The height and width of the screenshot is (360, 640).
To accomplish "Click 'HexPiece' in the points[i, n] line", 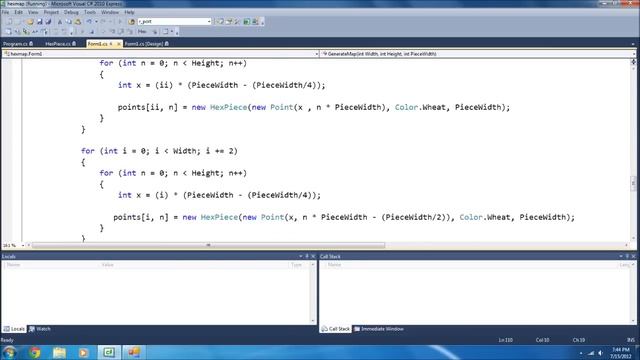I will (219, 217).
